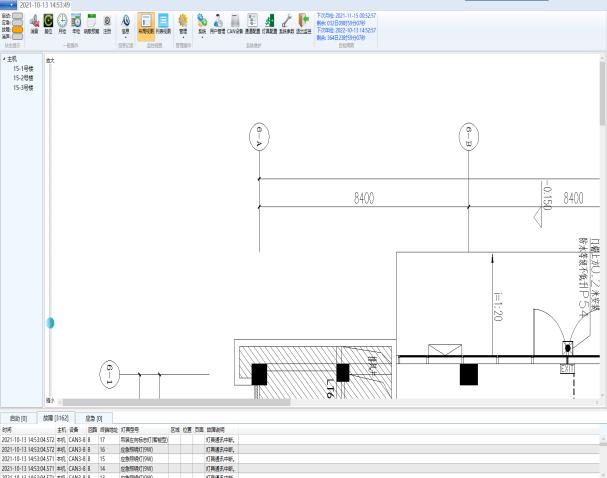This screenshot has height=478, width=607.
Task: Select fault row with address 17
Action: coord(102,440)
